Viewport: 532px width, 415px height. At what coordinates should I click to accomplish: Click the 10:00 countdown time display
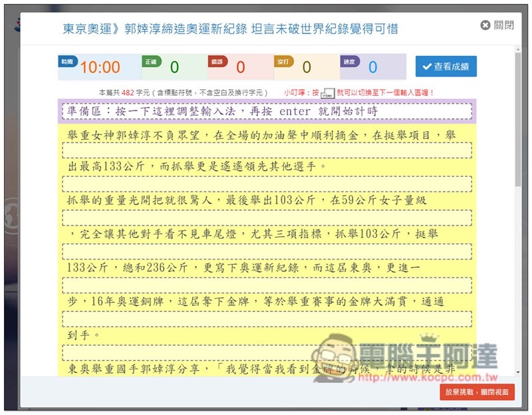[x=100, y=67]
